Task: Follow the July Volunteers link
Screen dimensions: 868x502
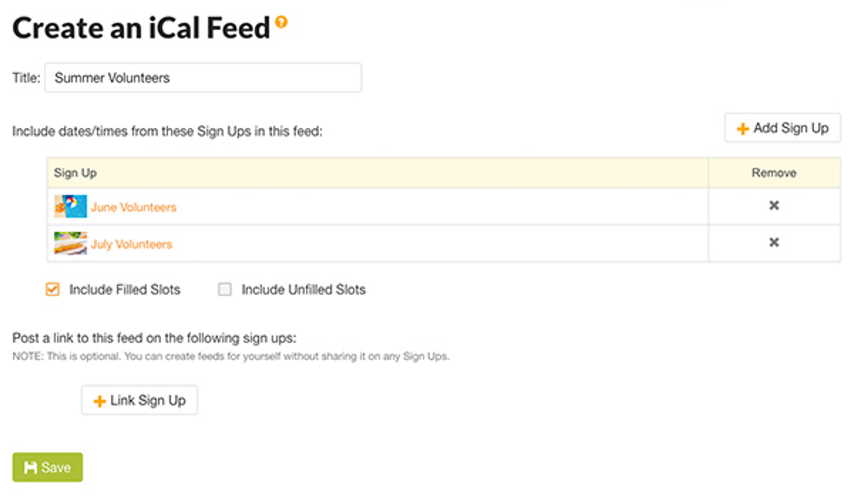Action: click(x=131, y=244)
